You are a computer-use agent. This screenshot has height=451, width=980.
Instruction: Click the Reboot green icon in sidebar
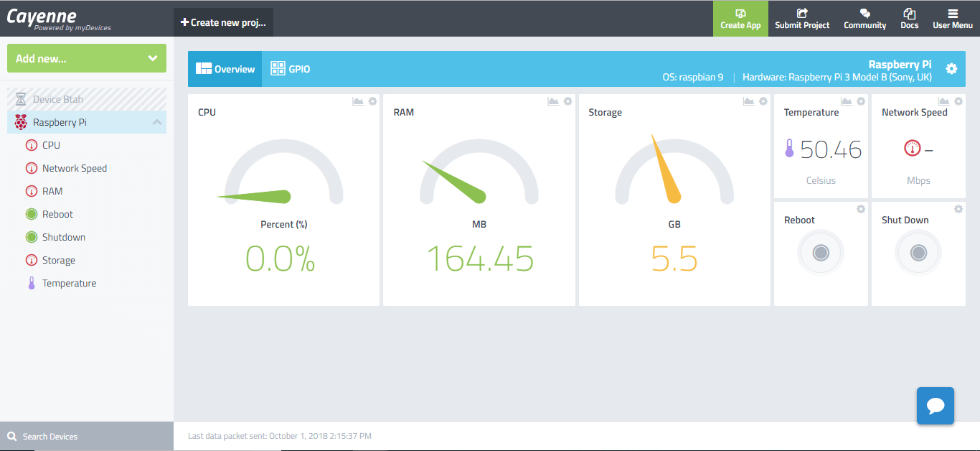[x=32, y=214]
